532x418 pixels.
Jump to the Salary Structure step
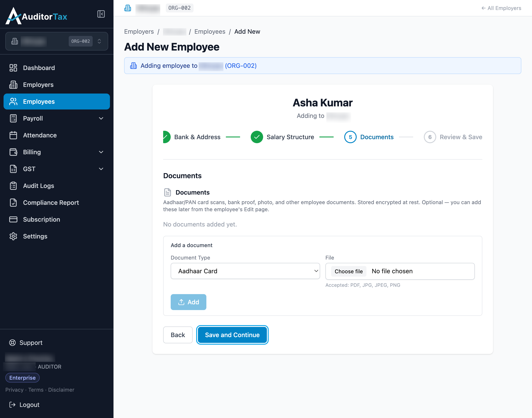click(282, 137)
